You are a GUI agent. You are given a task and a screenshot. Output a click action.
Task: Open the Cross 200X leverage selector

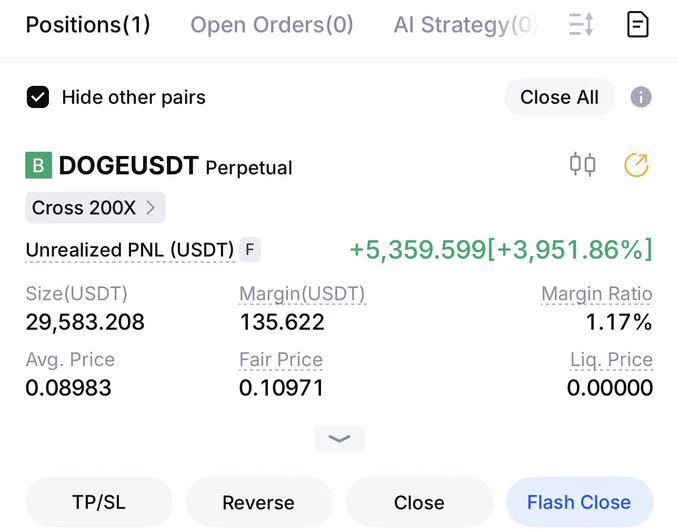point(95,208)
